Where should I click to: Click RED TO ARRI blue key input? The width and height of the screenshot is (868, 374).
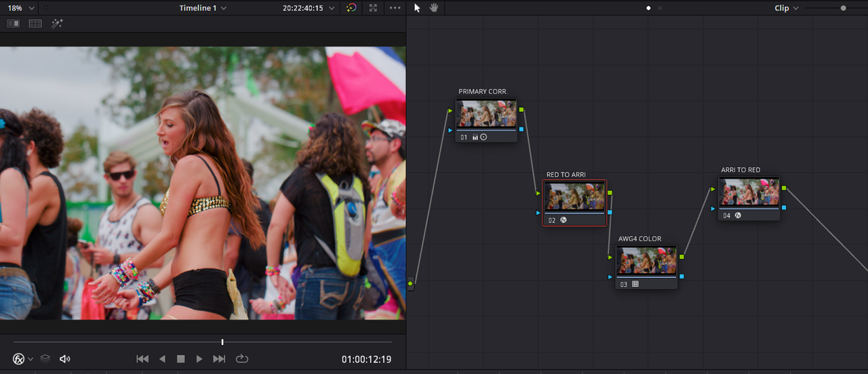[538, 213]
